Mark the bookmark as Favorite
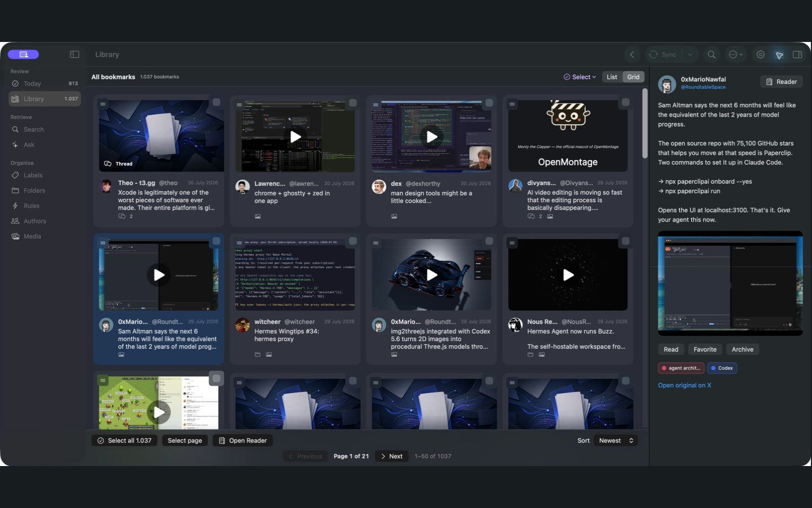 pyautogui.click(x=705, y=350)
